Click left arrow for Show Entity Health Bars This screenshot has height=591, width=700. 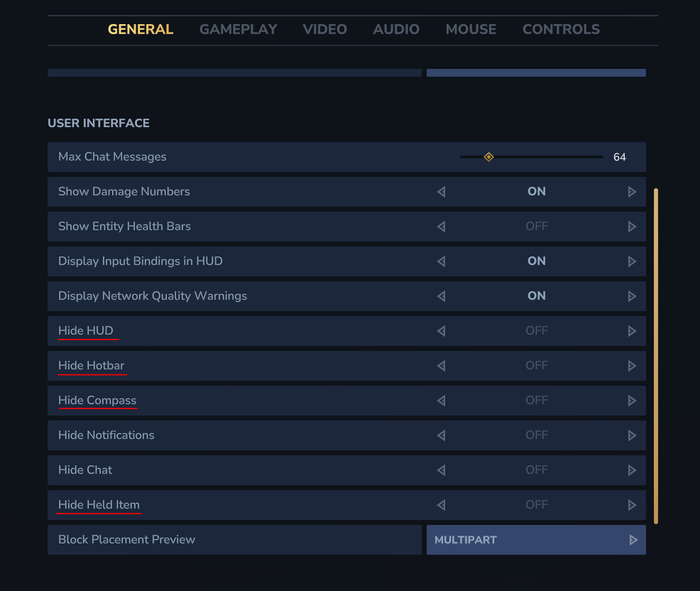(x=441, y=227)
